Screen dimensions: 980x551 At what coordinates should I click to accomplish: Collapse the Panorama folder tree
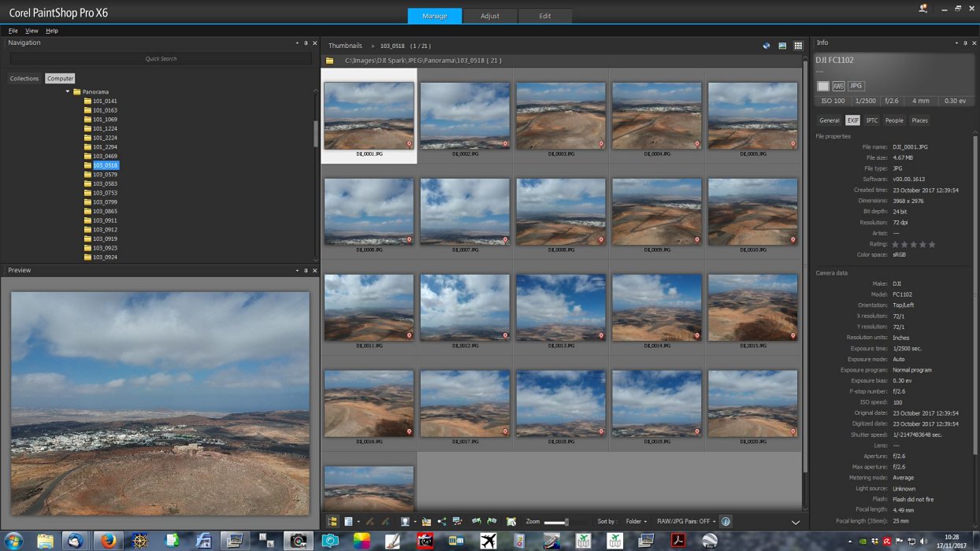(x=68, y=92)
